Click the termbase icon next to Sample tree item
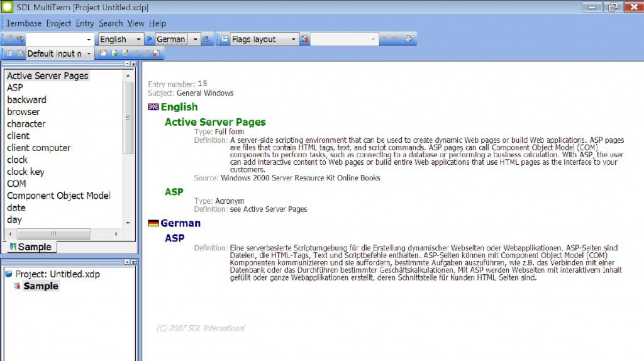This screenshot has height=361, width=644. tap(17, 286)
